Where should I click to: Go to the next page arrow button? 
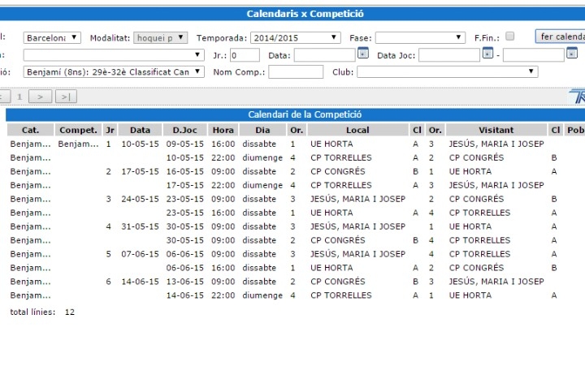point(40,97)
